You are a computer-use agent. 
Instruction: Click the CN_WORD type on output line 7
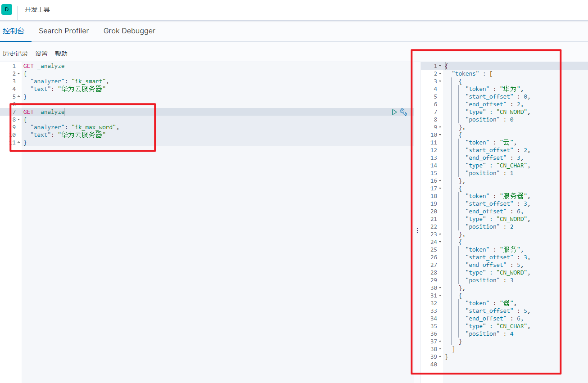coord(512,112)
